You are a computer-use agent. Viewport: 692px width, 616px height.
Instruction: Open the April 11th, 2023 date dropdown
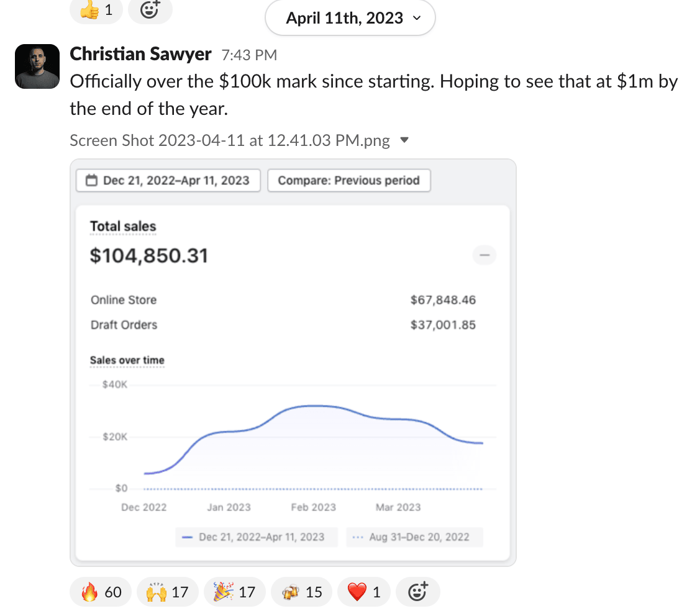click(350, 18)
